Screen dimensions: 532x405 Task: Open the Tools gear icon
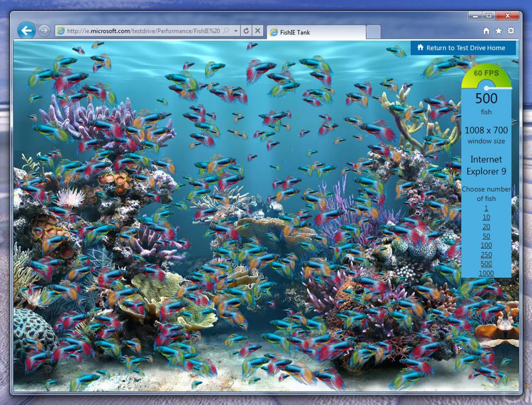[x=511, y=31]
